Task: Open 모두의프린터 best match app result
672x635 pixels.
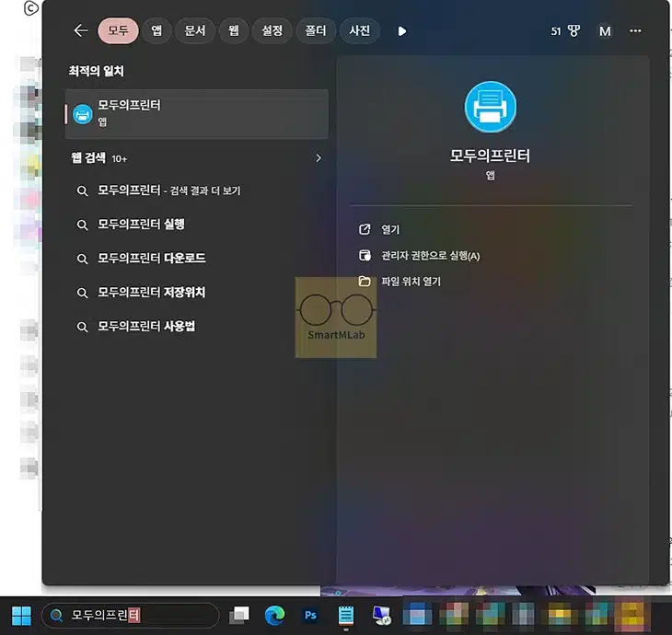Action: 197,114
